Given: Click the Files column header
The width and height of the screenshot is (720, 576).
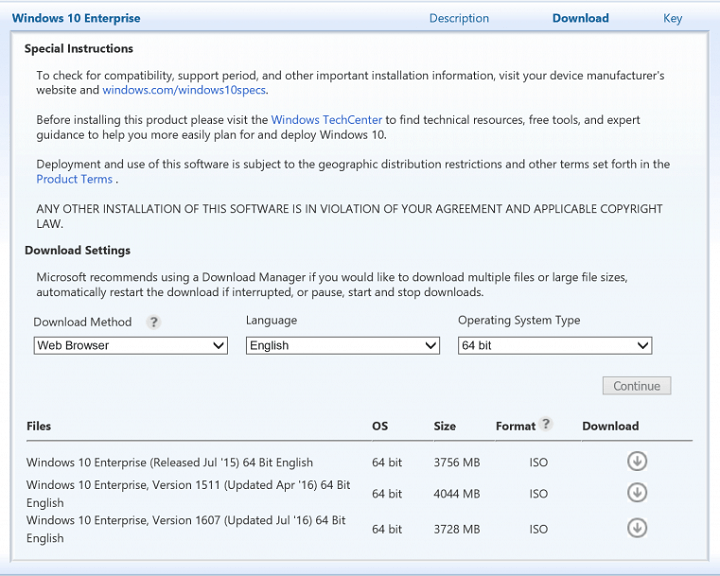Looking at the screenshot, I should (39, 426).
